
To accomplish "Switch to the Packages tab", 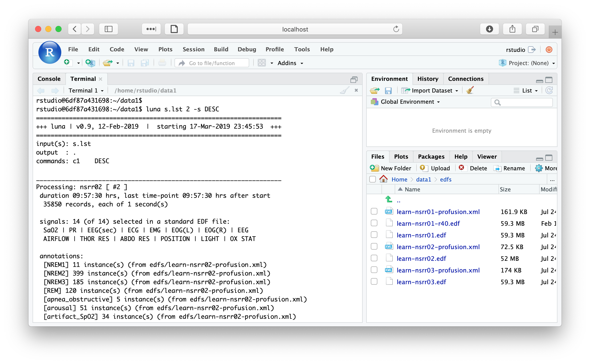I will coord(431,157).
